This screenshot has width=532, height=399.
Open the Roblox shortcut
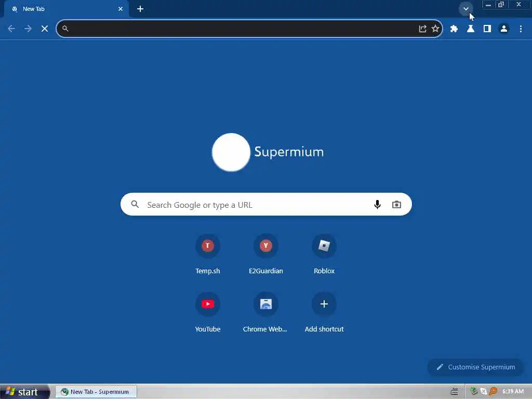tap(324, 254)
